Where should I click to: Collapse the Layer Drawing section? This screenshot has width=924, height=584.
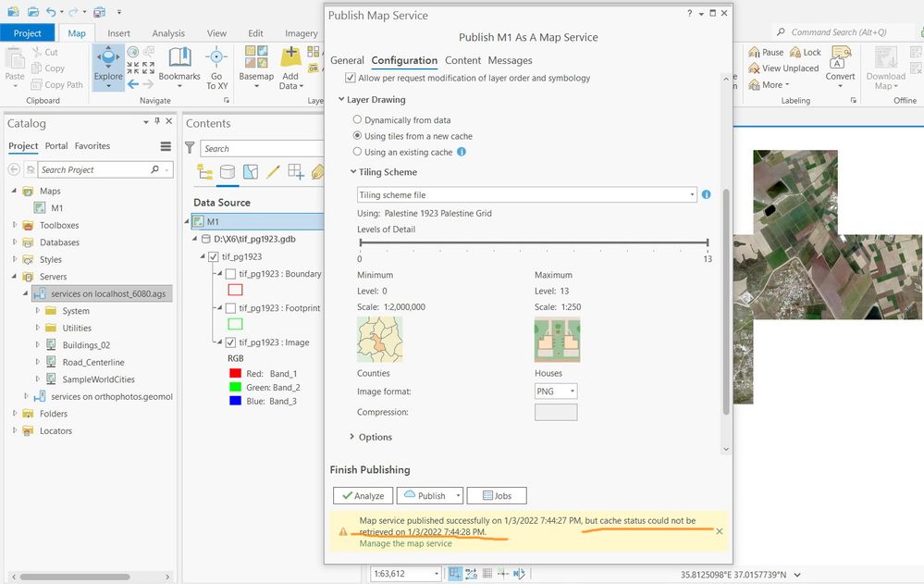pyautogui.click(x=341, y=99)
